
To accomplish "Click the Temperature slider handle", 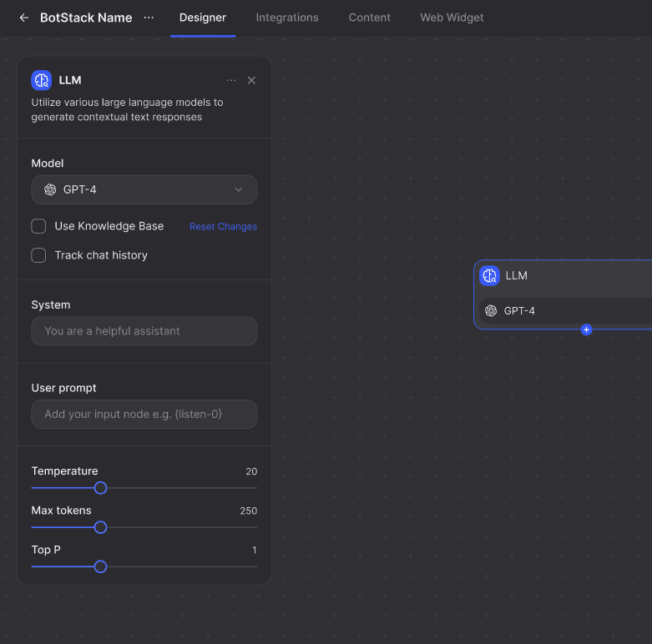I will [x=100, y=488].
